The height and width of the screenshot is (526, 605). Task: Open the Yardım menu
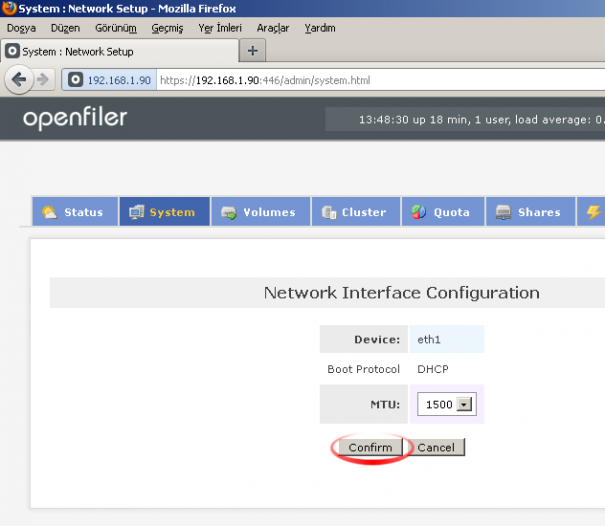320,28
